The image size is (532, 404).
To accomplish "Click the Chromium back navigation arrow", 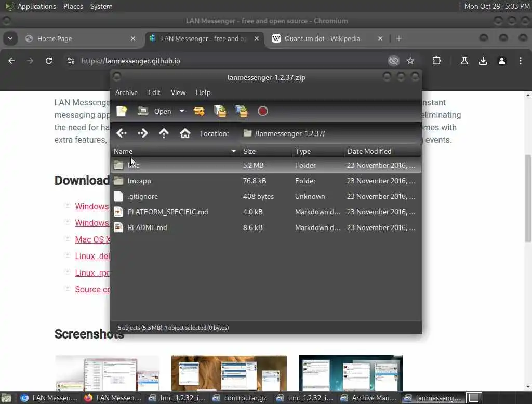I will click(11, 61).
